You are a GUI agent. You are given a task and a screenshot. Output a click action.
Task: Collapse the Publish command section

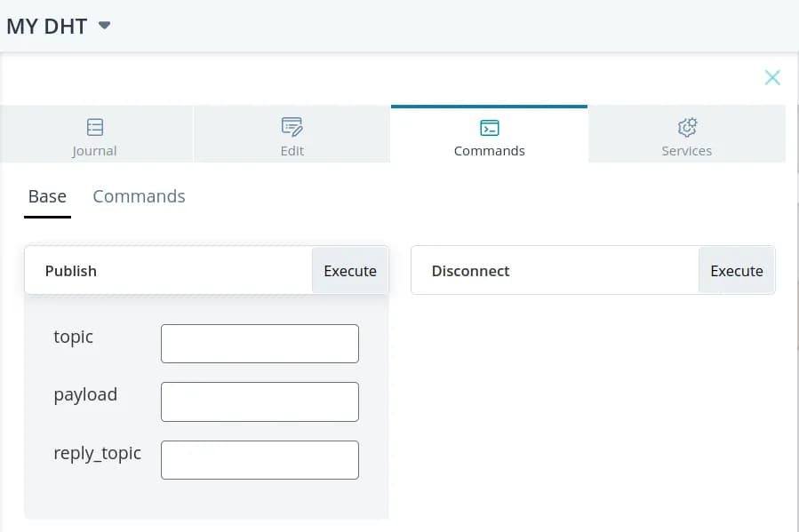[71, 271]
